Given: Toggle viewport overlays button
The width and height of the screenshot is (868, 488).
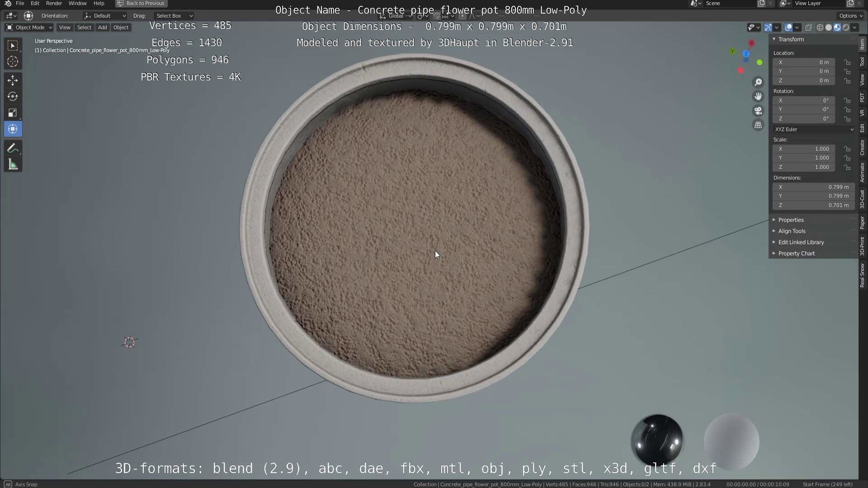Looking at the screenshot, I should pyautogui.click(x=788, y=28).
